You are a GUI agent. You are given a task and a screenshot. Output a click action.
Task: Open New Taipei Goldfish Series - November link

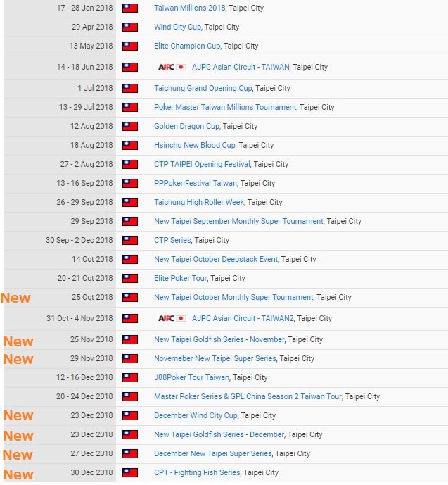pos(219,339)
